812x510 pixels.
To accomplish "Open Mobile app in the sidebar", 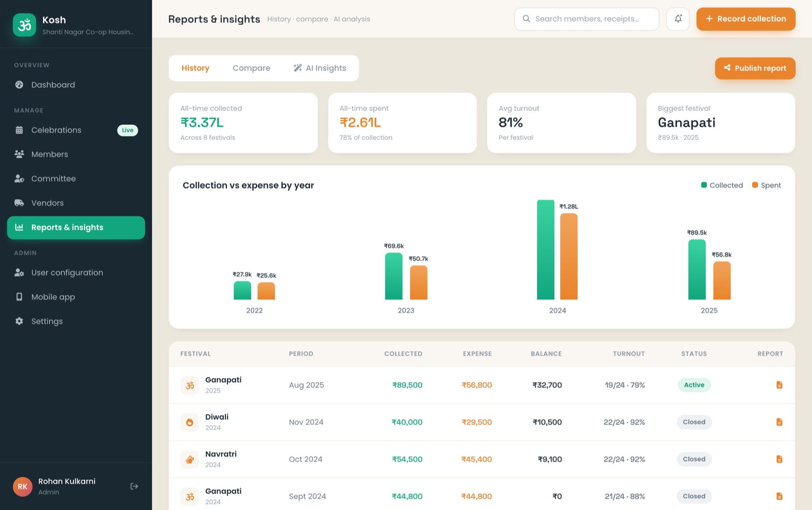I will tap(76, 297).
